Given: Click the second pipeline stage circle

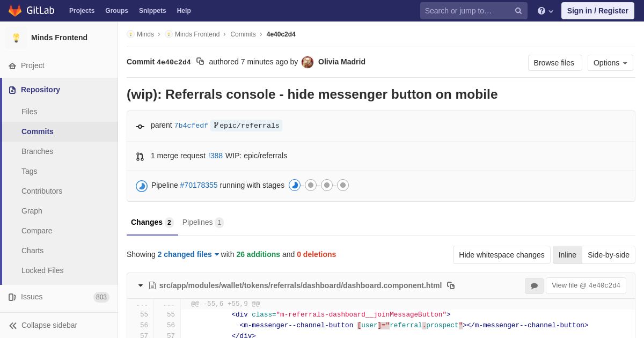Looking at the screenshot, I should (311, 185).
